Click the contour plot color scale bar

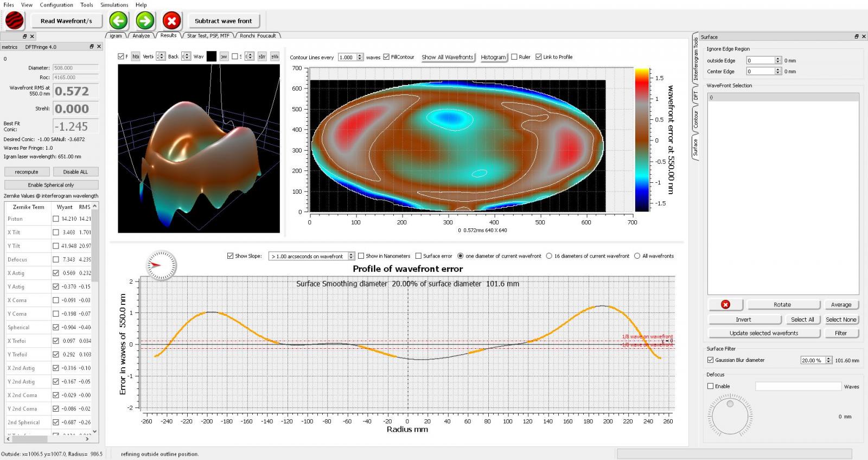[x=642, y=140]
